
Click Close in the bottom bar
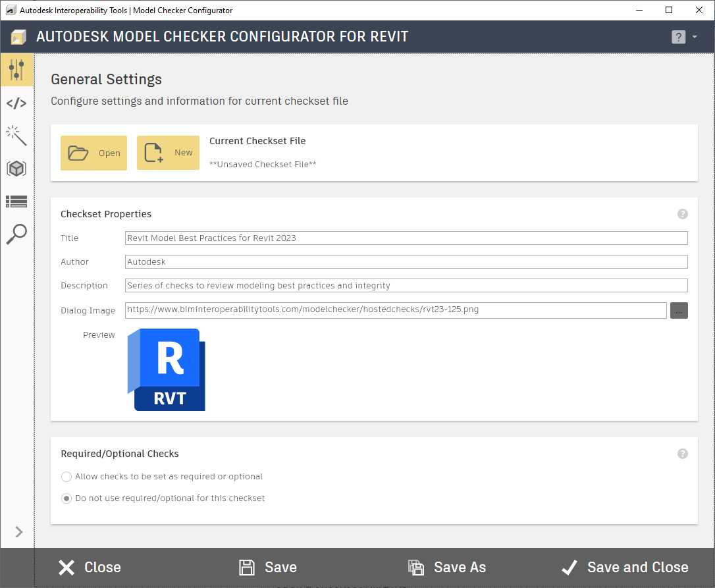[x=90, y=568]
